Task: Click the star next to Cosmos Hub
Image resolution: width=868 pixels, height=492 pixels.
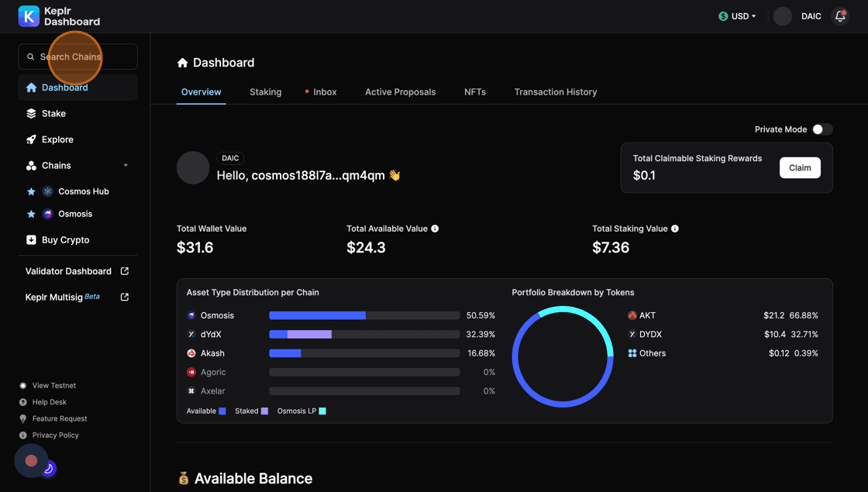Action: coord(31,191)
